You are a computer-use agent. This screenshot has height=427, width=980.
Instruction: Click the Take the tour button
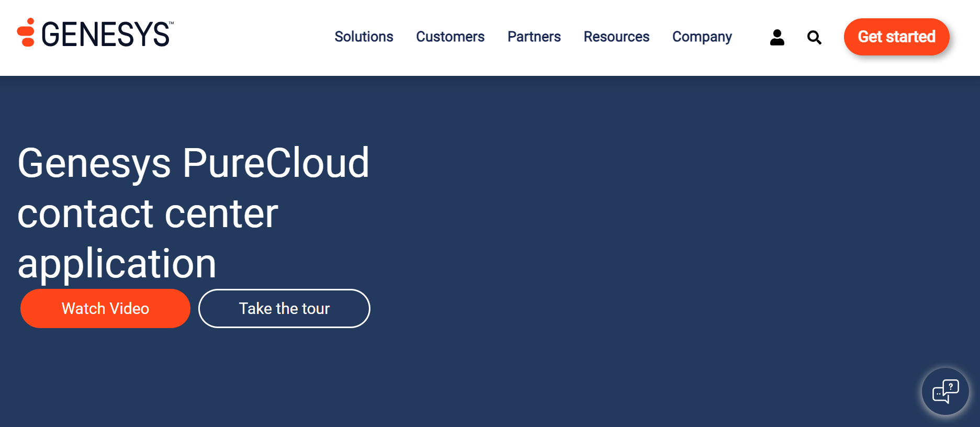tap(284, 308)
